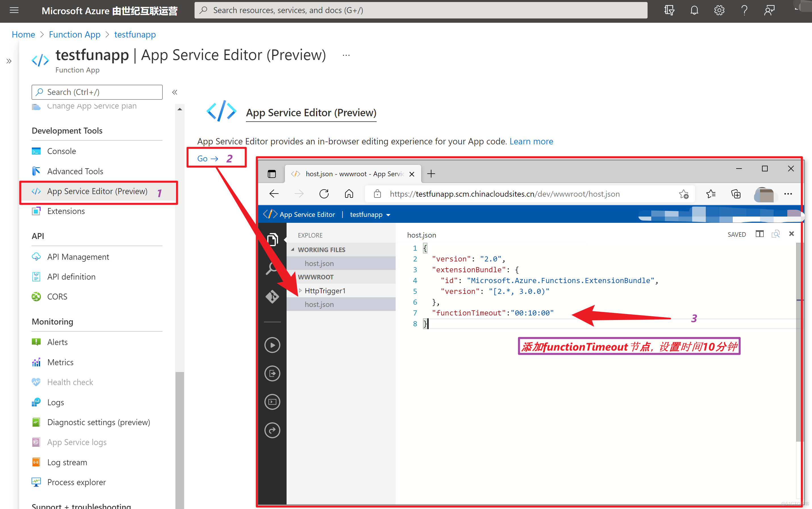812x509 pixels.
Task: Click Console under Development Tools menu
Action: pyautogui.click(x=61, y=151)
